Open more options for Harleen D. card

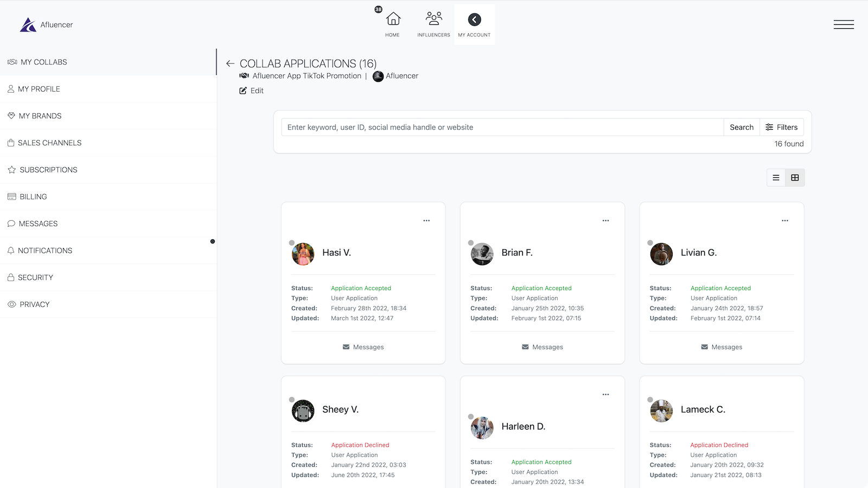[x=605, y=394]
